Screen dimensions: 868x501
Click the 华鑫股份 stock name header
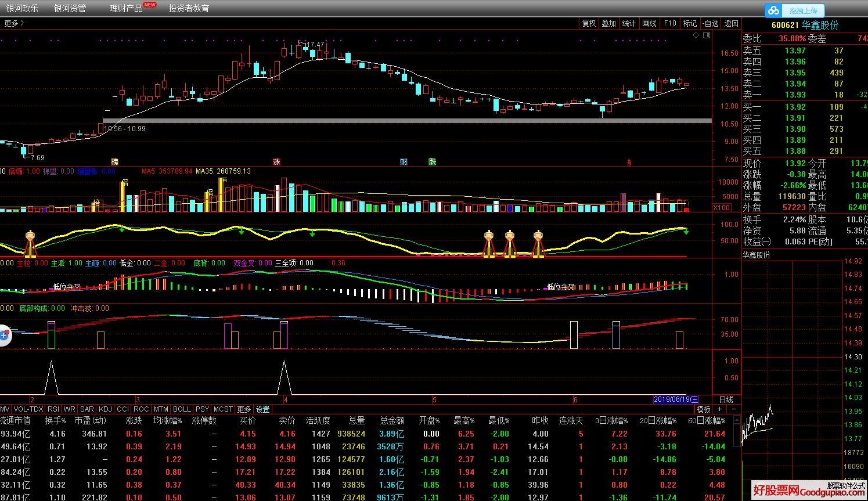tap(820, 25)
